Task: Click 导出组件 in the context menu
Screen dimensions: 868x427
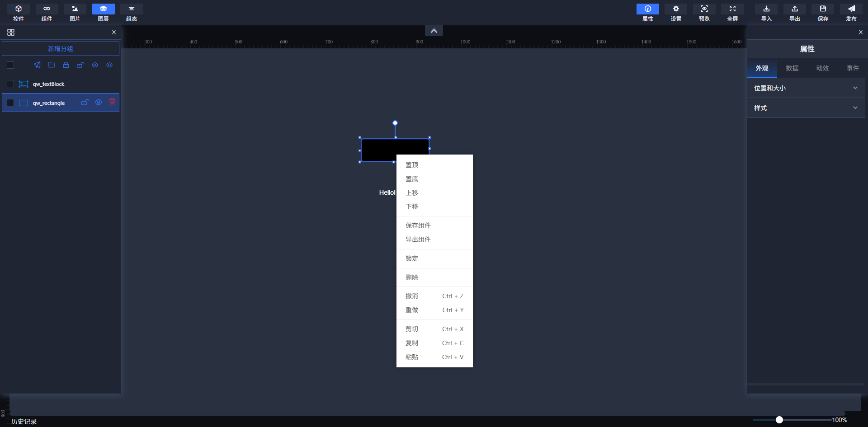Action: (x=434, y=239)
